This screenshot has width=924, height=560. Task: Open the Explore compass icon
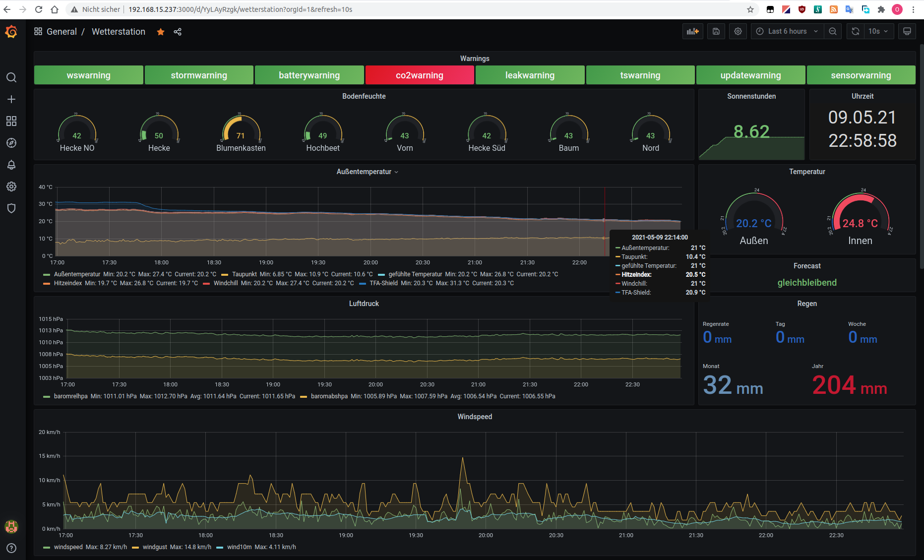tap(11, 143)
